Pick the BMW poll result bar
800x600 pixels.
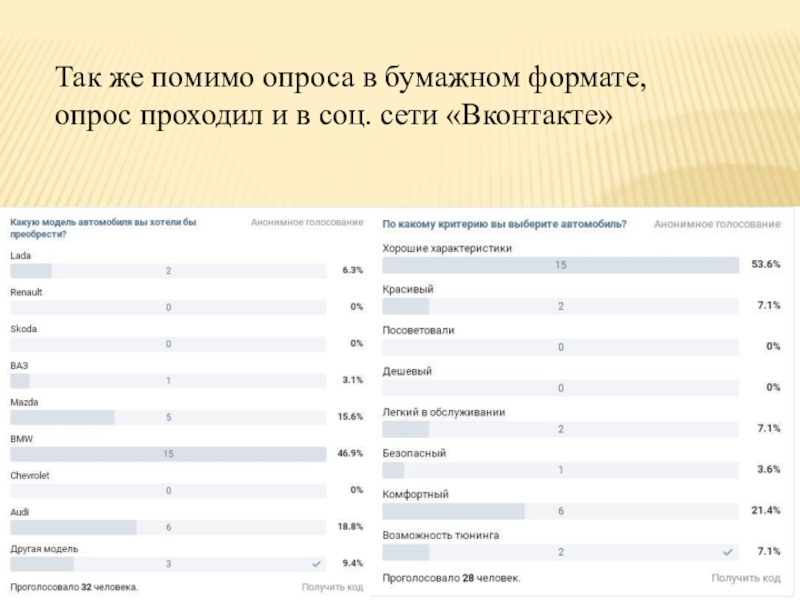pos(168,454)
